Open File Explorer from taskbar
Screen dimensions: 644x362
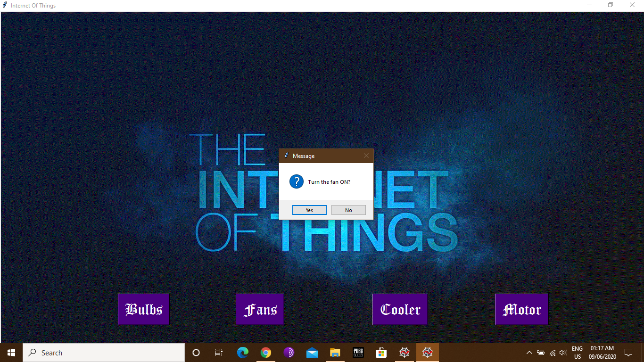click(335, 353)
